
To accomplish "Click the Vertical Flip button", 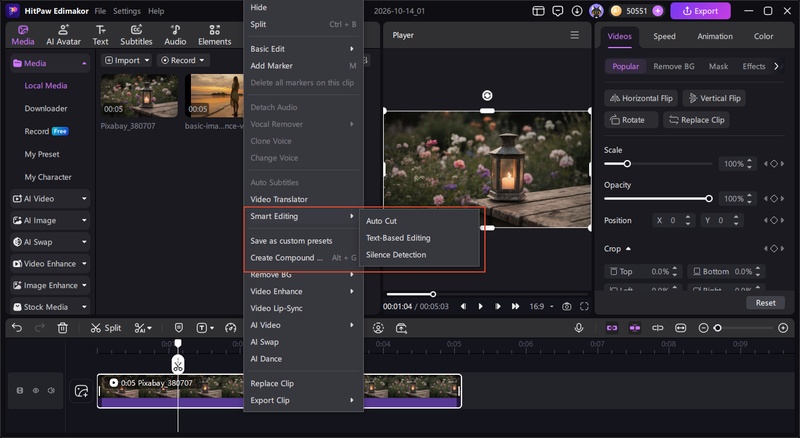I will coord(714,98).
